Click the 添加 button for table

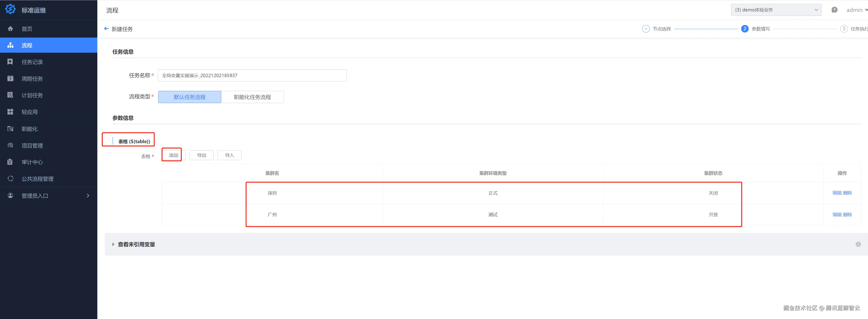(x=174, y=155)
